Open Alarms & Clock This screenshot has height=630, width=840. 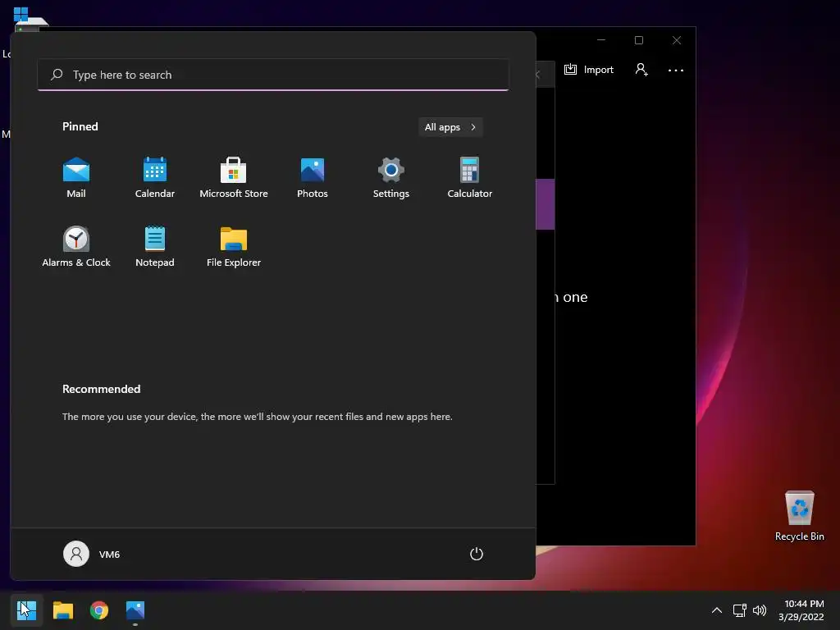point(76,247)
